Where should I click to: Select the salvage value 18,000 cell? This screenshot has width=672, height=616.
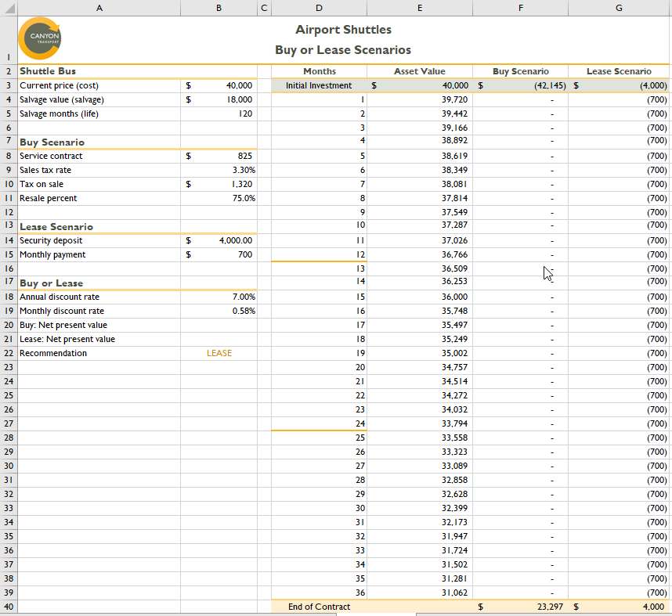coord(219,99)
